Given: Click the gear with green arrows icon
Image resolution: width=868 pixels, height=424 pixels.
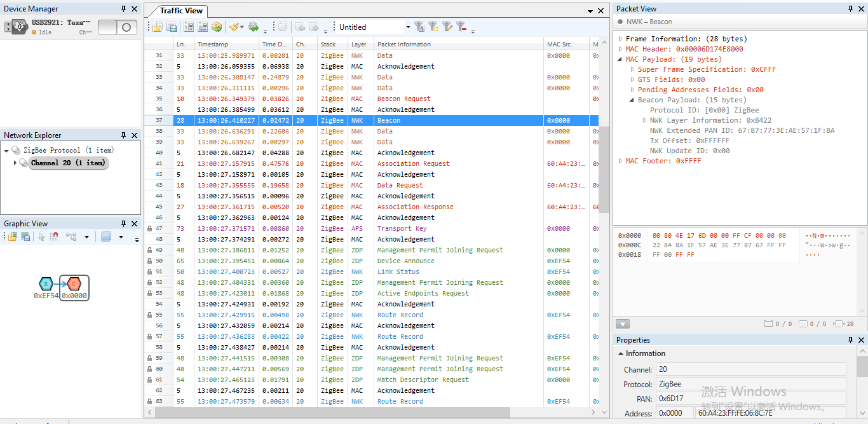Looking at the screenshot, I should click(x=254, y=27).
